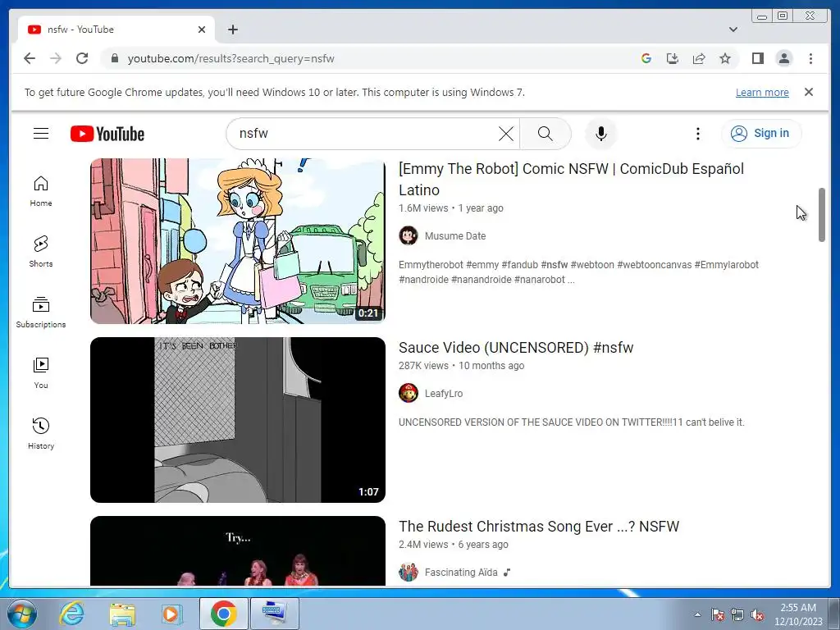Go to the YouTube logo homepage
This screenshot has width=840, height=630.
click(107, 134)
